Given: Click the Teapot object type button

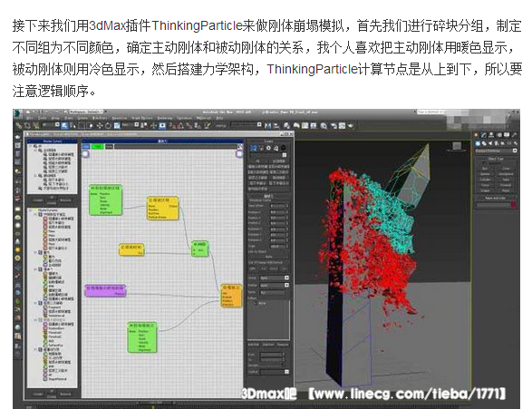Looking at the screenshot, I should point(485,190).
